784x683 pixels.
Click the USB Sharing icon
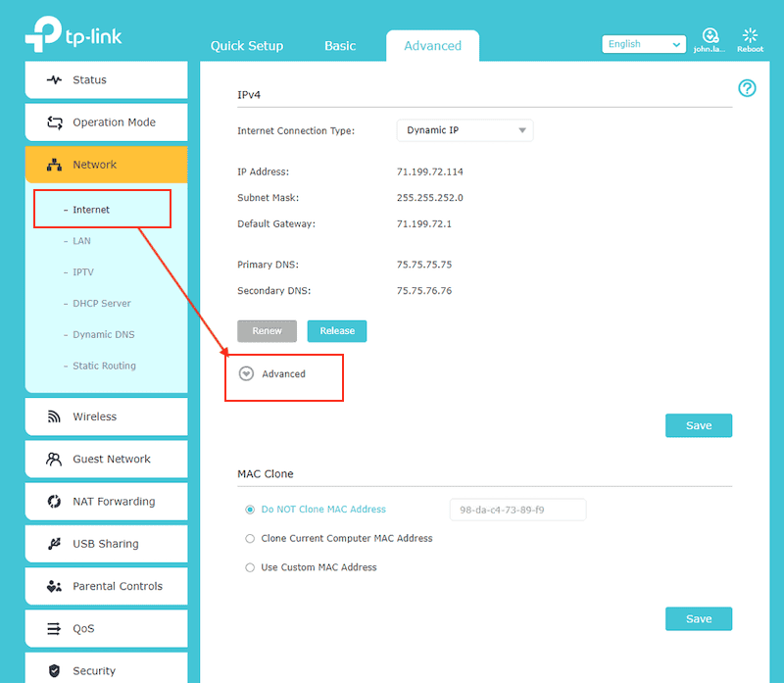click(54, 544)
